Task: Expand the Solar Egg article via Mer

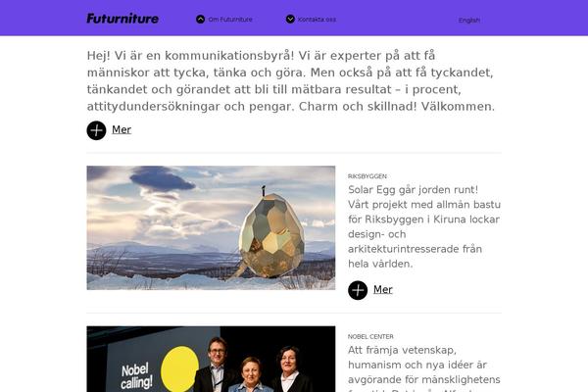Action: (383, 290)
